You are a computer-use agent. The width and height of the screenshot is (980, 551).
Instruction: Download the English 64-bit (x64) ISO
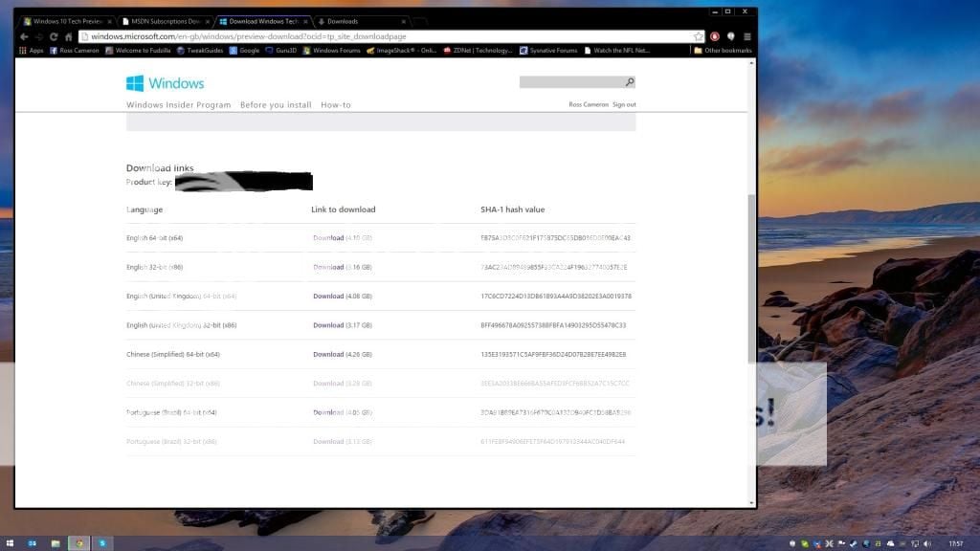[328, 238]
